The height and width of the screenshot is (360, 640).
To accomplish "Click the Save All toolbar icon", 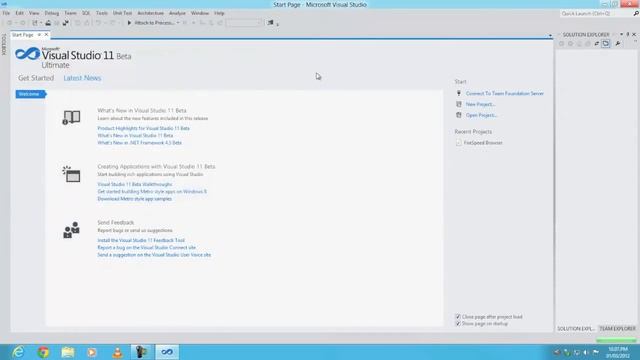I will point(65,23).
